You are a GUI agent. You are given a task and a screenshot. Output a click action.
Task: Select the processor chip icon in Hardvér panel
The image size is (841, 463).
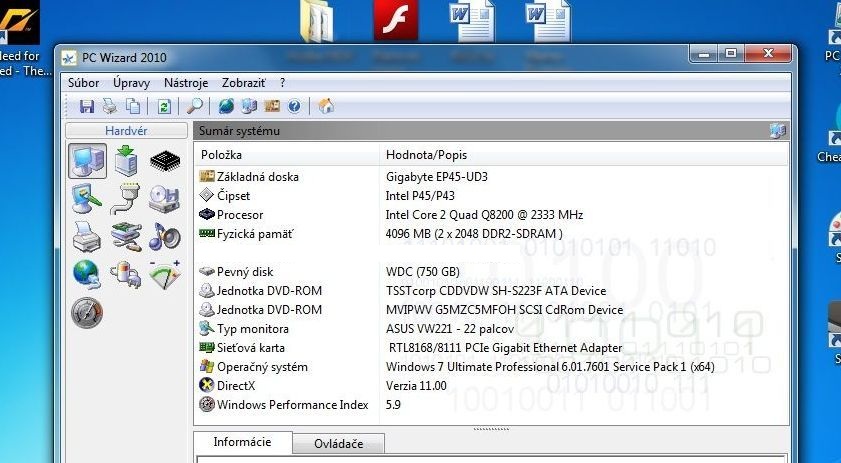[x=165, y=161]
